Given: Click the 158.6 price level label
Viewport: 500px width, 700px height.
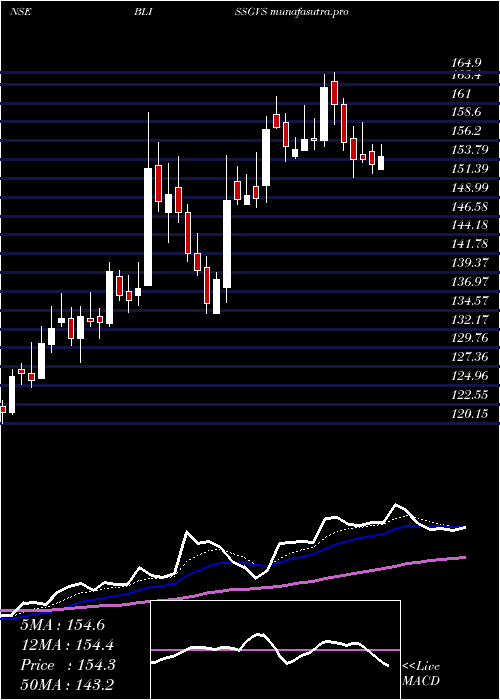Looking at the screenshot, I should pos(466,112).
